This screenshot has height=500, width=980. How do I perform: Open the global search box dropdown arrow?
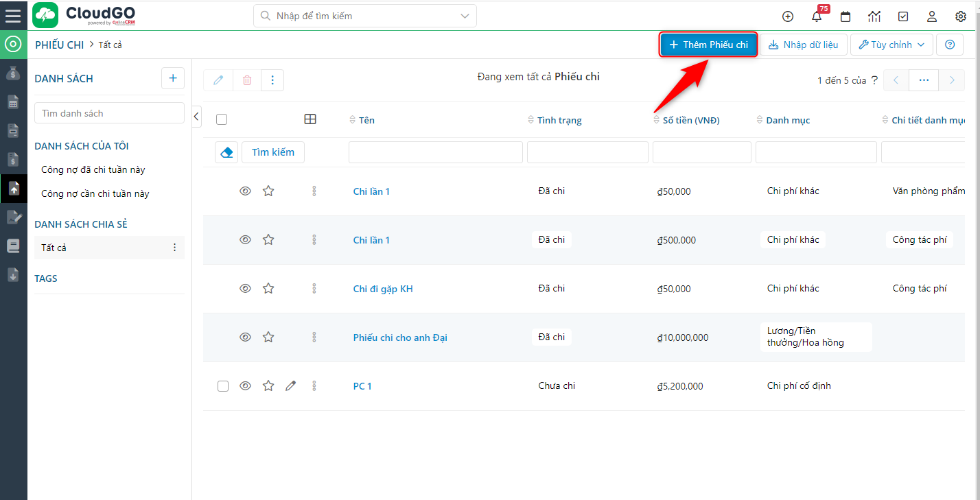click(x=465, y=16)
